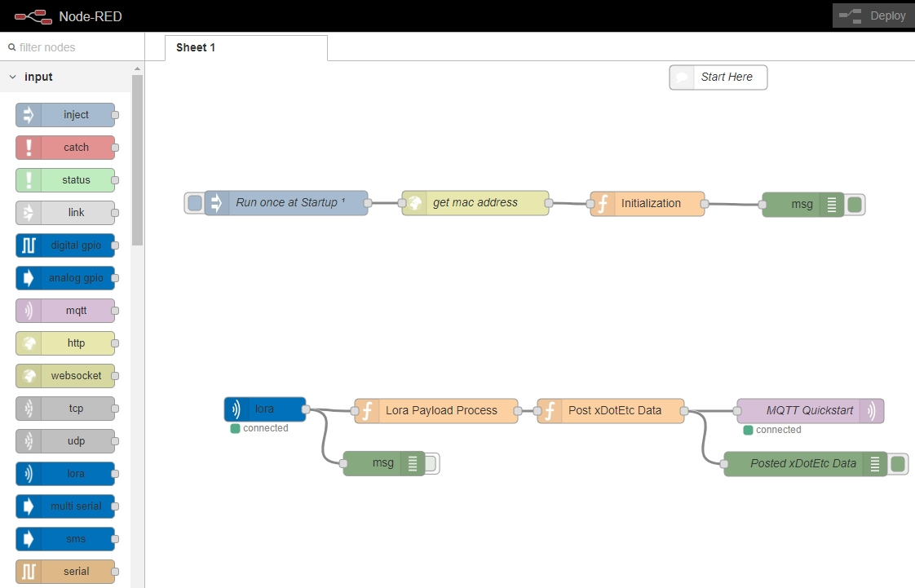Select the Post xDotEtc Data node
The height and width of the screenshot is (588, 915).
coord(610,411)
